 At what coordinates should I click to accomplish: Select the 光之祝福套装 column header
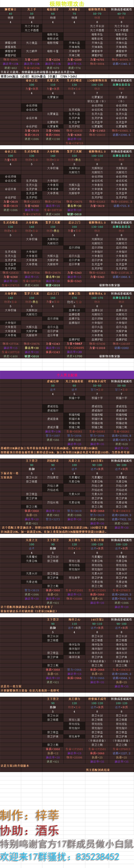coord(74,382)
